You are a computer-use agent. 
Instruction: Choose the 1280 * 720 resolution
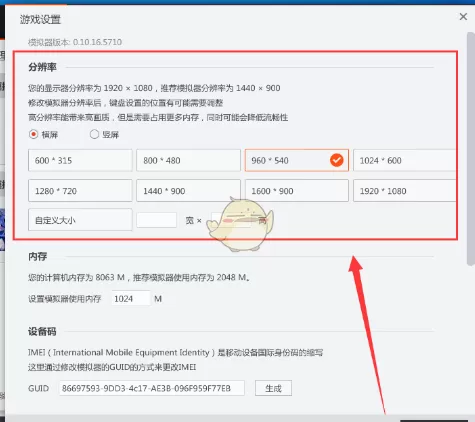click(x=80, y=191)
